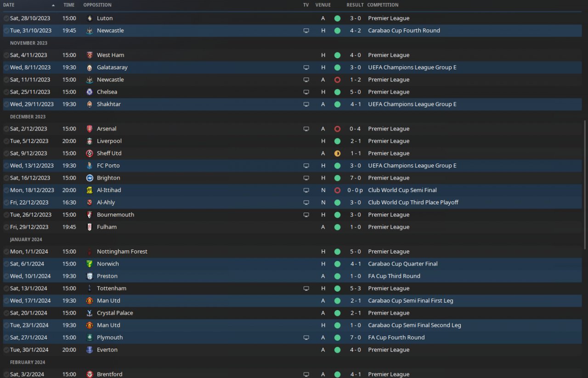Click the vertical scrollbar on the right edge
The height and width of the screenshot is (378, 588).
pyautogui.click(x=585, y=184)
